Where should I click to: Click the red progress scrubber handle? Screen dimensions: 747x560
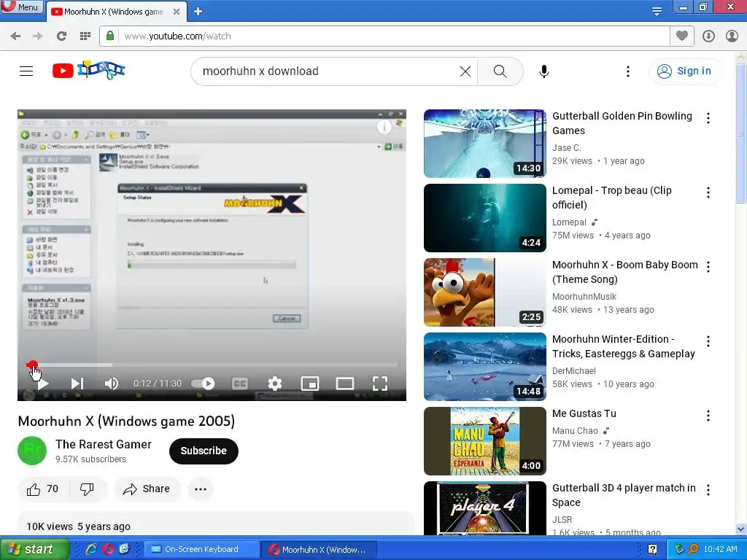click(32, 365)
